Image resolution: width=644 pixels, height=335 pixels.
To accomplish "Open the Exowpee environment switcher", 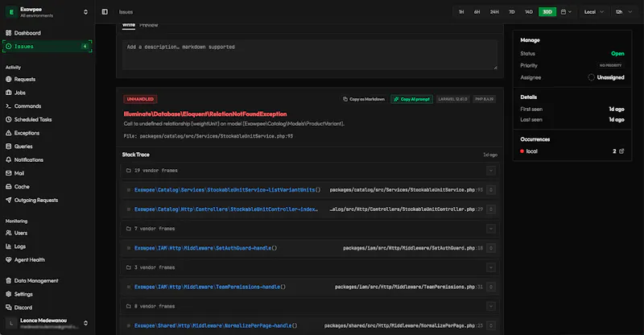I will (x=47, y=12).
